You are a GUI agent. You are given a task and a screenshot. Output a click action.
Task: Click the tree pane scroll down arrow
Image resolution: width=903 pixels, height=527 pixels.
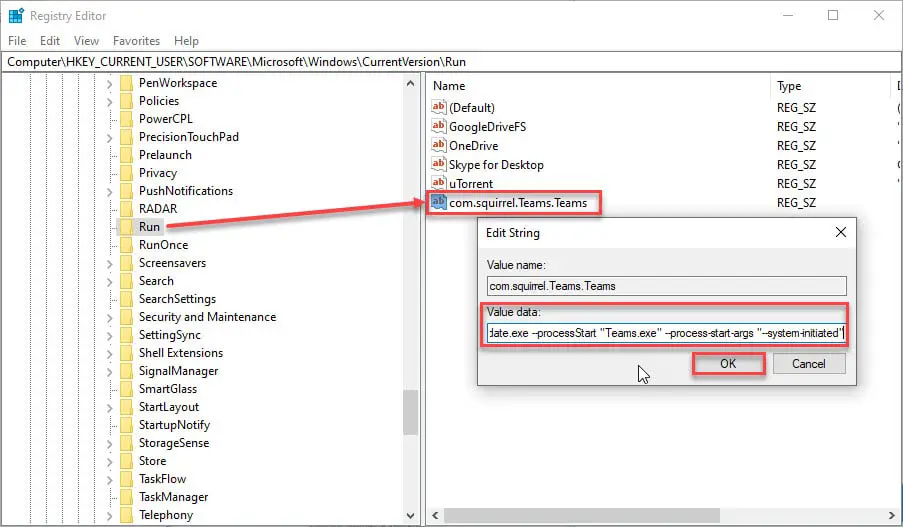(x=410, y=515)
